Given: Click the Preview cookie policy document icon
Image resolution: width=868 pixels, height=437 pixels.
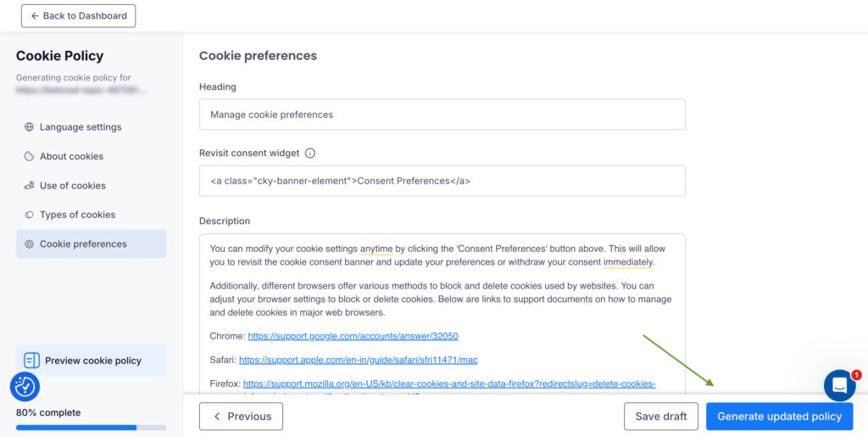Looking at the screenshot, I should click(32, 361).
